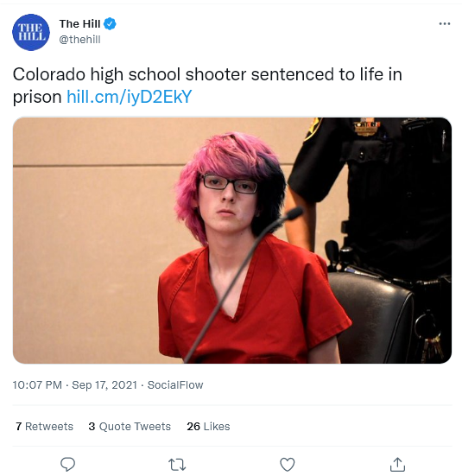Open the hill.cm/iyD2EkY article link
462x476 pixels.
(x=129, y=97)
